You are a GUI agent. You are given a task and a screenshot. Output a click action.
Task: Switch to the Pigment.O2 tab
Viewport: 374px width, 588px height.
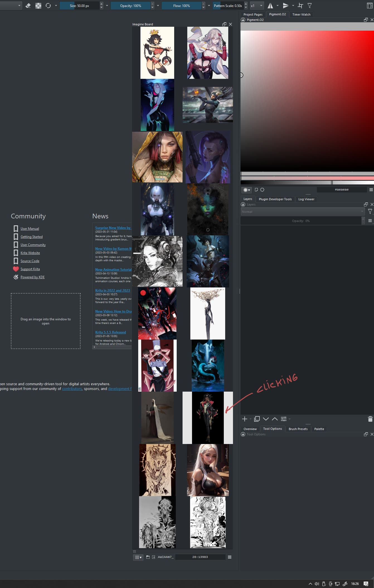coord(277,14)
